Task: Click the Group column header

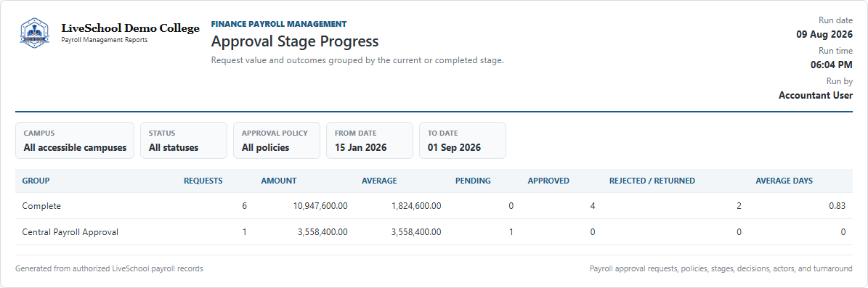Action: click(x=36, y=181)
